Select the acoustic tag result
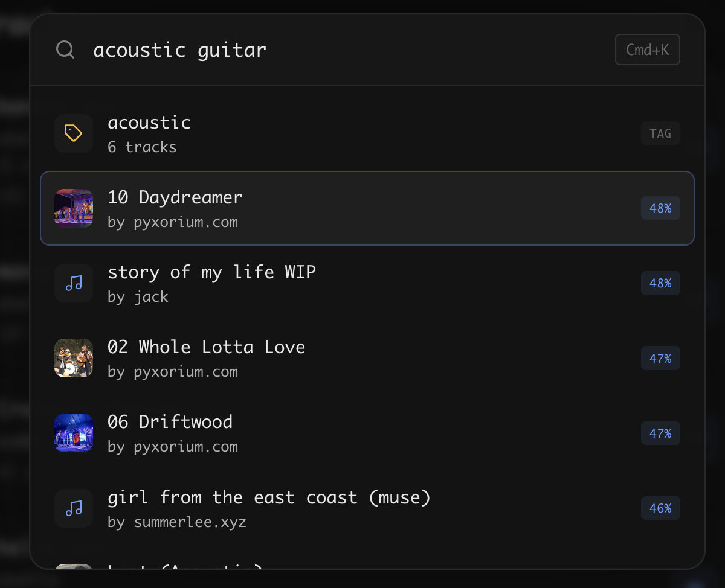725x588 pixels. [x=149, y=123]
